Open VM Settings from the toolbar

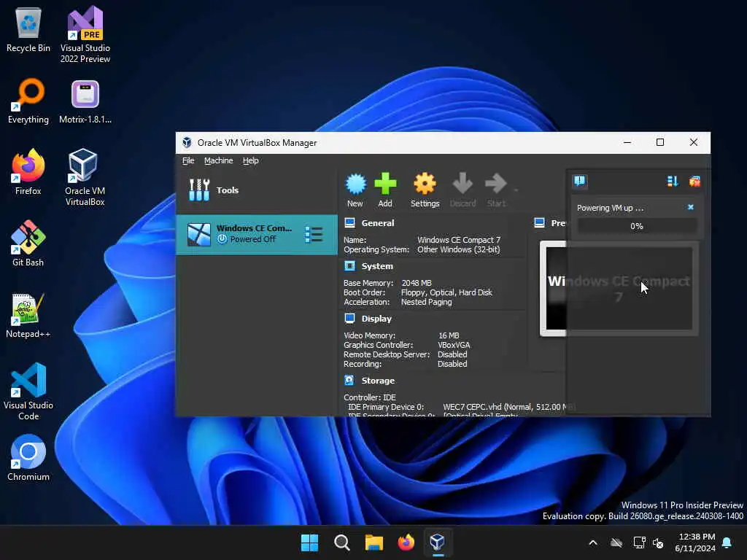point(425,190)
